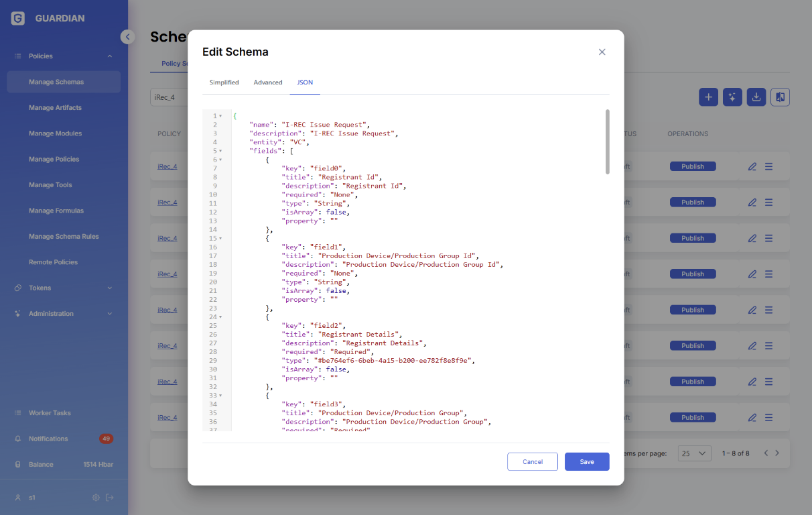
Task: Click the edit pencil icon in first row
Action: (752, 166)
